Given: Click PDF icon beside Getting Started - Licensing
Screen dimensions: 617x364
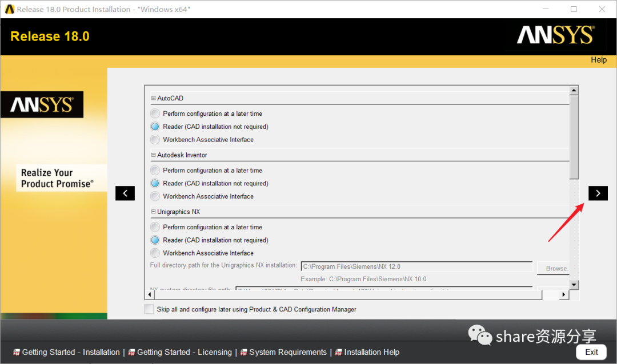Looking at the screenshot, I should 131,353.
